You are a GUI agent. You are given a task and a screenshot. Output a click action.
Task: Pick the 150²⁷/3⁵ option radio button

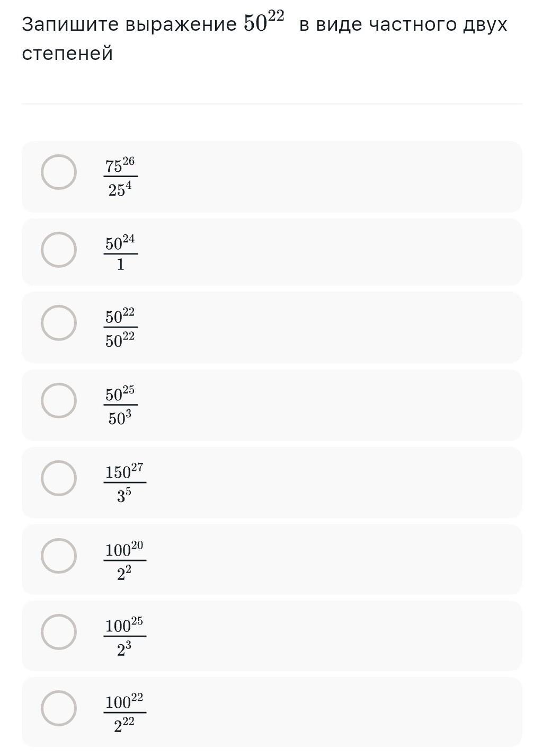[x=59, y=478]
